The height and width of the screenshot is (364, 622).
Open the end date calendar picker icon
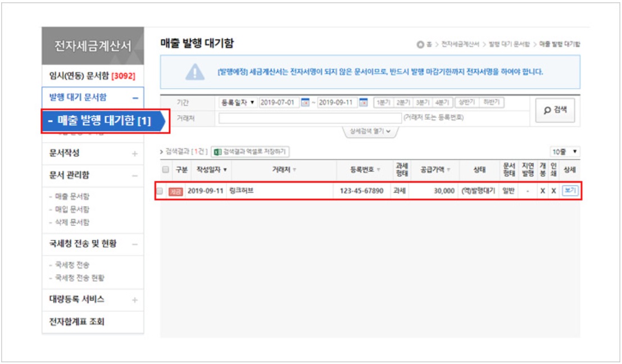click(x=363, y=102)
